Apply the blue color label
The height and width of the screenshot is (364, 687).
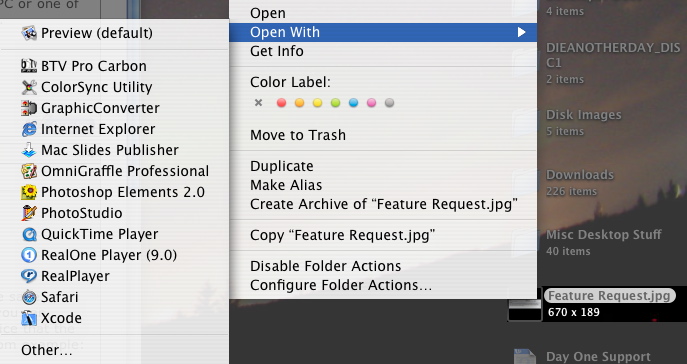353,103
